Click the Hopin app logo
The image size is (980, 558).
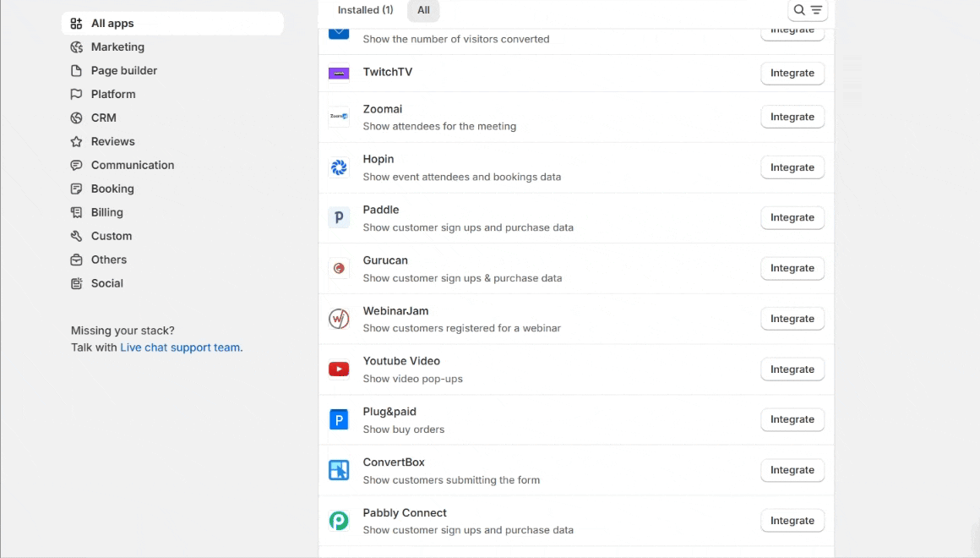(339, 167)
